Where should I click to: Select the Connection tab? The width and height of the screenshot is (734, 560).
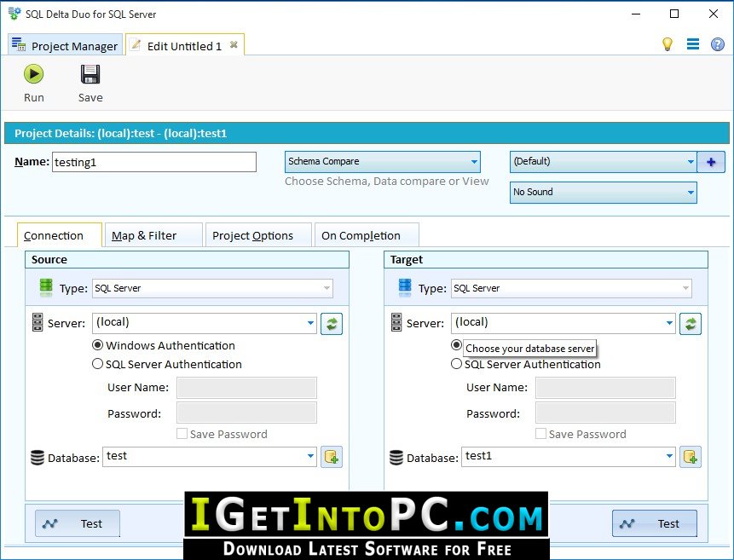coord(59,235)
